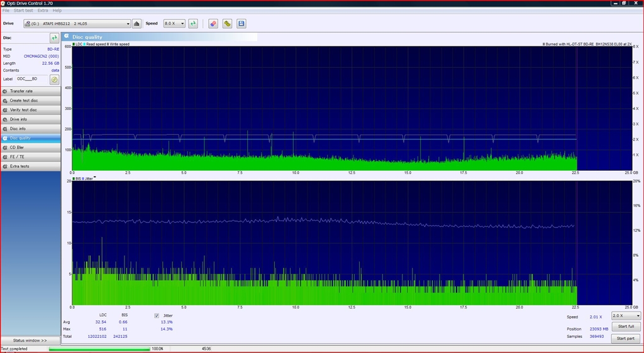Open the 2.0 X test speed dropdown

pos(626,316)
